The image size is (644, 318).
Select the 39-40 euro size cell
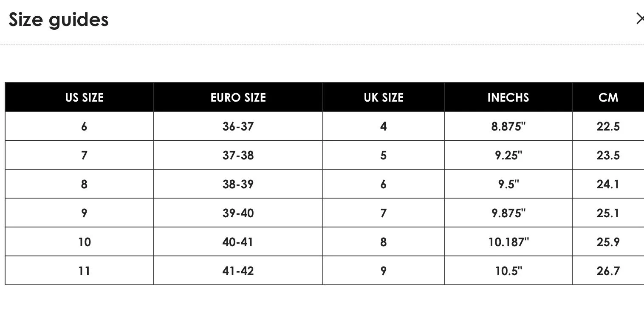point(238,213)
